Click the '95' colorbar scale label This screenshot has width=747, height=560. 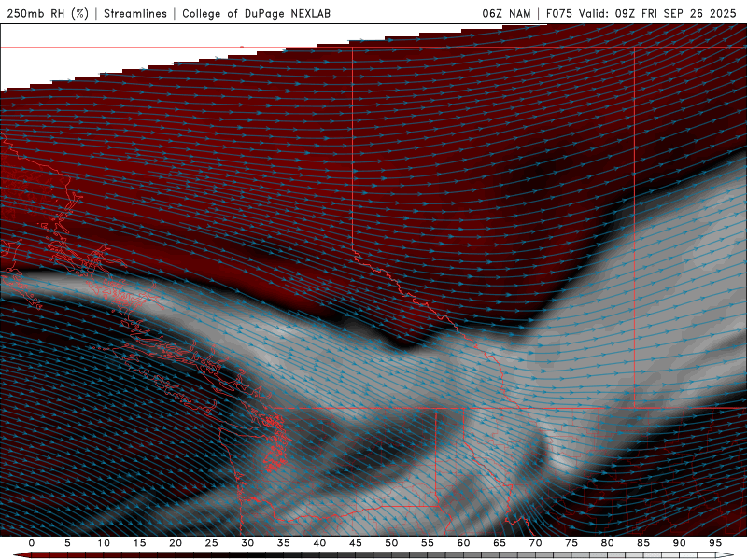pyautogui.click(x=715, y=543)
